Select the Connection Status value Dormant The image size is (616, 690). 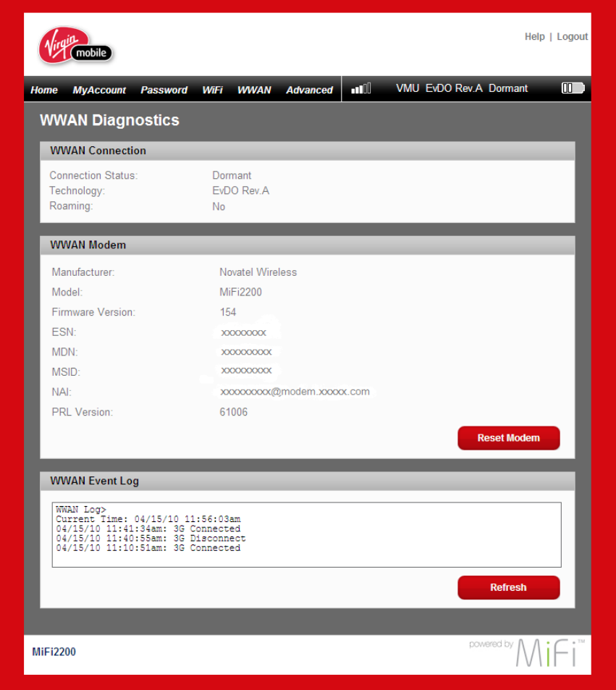(x=232, y=175)
